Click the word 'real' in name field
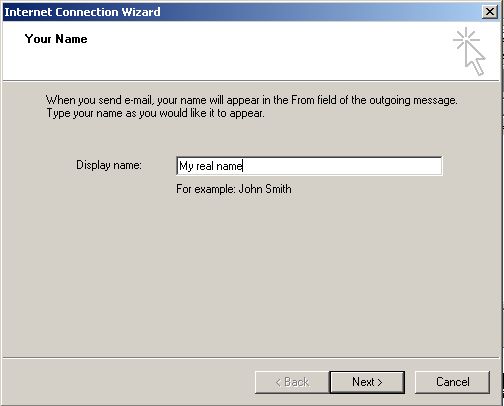 [205, 166]
